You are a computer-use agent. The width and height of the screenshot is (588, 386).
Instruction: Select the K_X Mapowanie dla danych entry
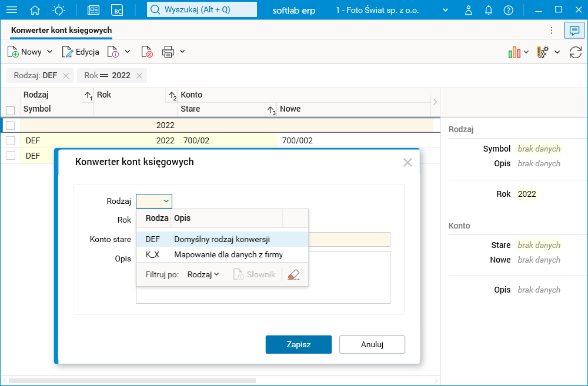222,254
